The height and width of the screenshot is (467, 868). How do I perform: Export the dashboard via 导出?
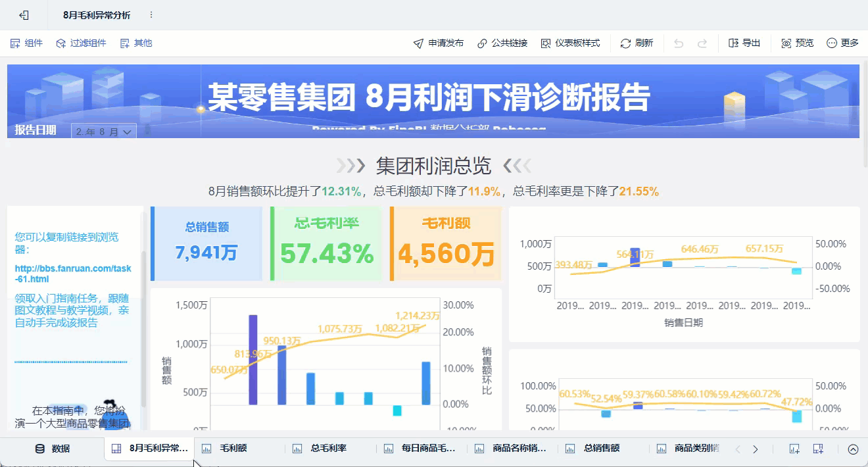744,43
